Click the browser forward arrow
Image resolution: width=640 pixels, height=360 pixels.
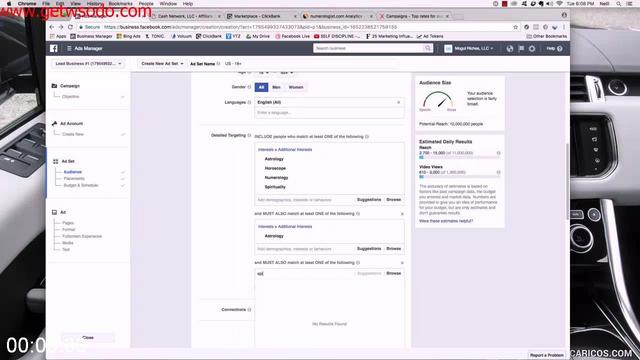pos(61,27)
